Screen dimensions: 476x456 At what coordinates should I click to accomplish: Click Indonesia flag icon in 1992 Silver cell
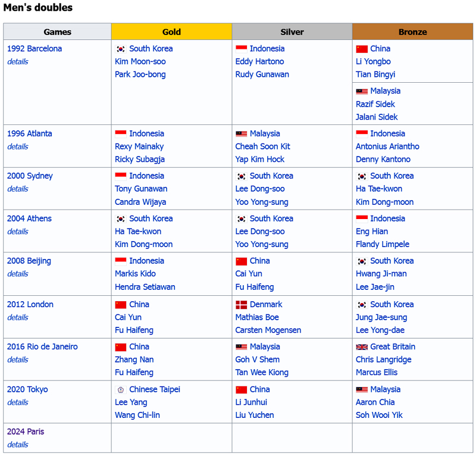(x=241, y=49)
